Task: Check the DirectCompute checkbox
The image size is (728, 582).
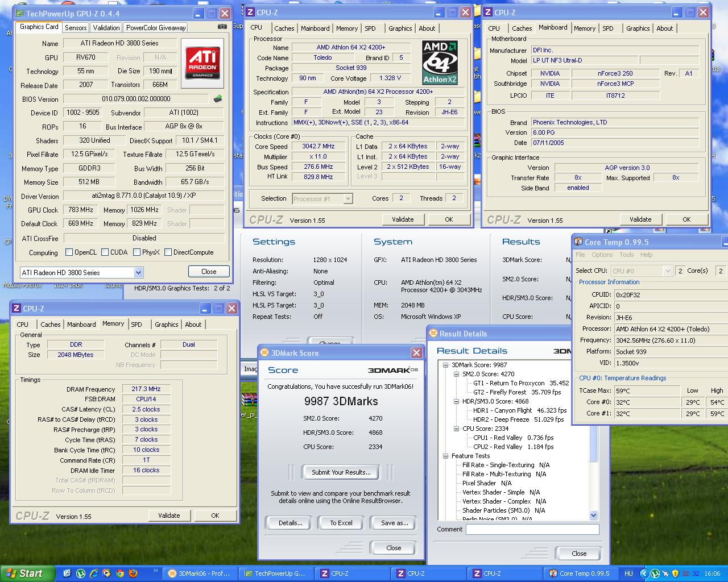Action: tap(168, 252)
